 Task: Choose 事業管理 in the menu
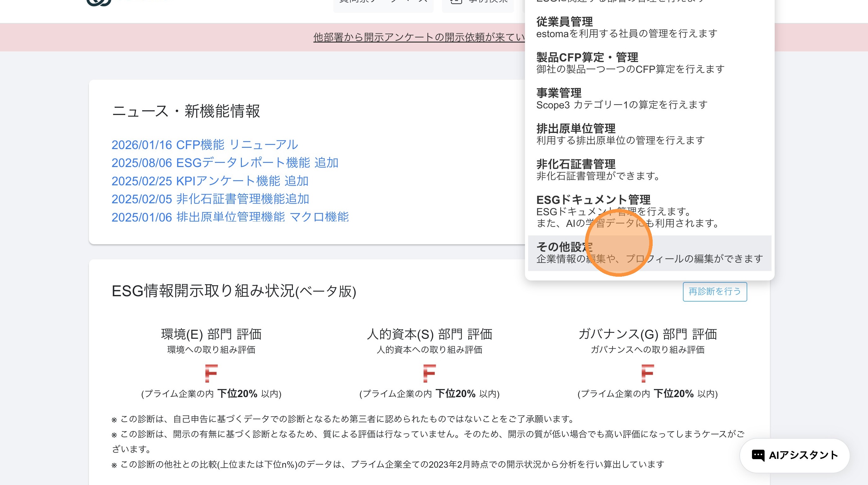649,99
